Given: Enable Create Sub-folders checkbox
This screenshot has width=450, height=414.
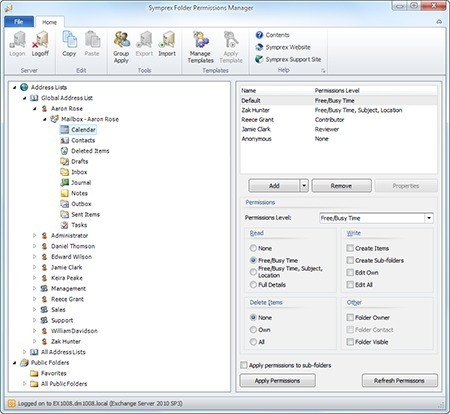Looking at the screenshot, I should click(x=350, y=260).
